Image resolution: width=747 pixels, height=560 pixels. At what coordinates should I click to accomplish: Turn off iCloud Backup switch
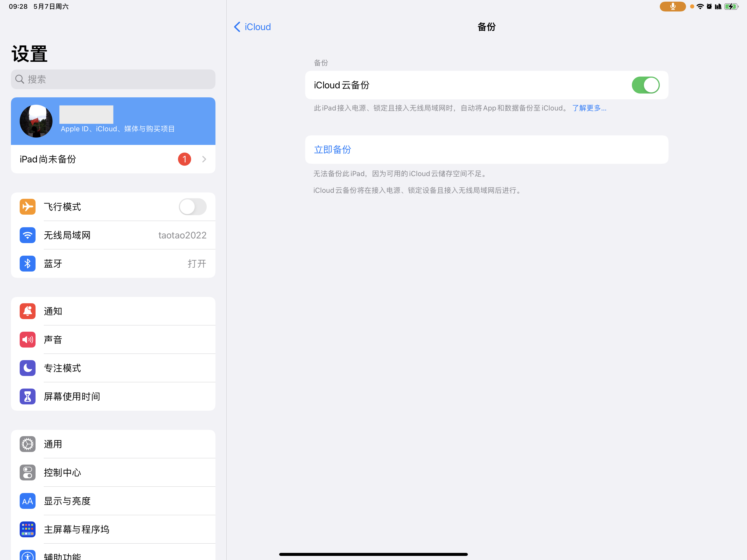click(x=645, y=85)
